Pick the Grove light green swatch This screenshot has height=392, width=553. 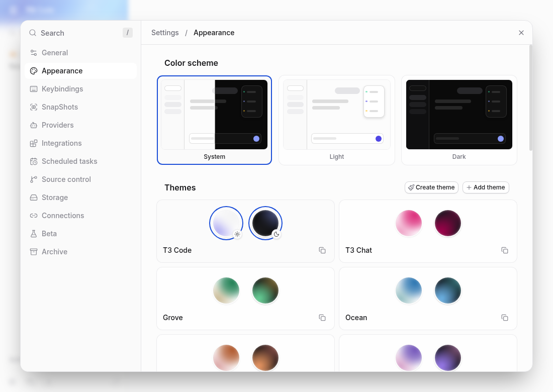(226, 290)
